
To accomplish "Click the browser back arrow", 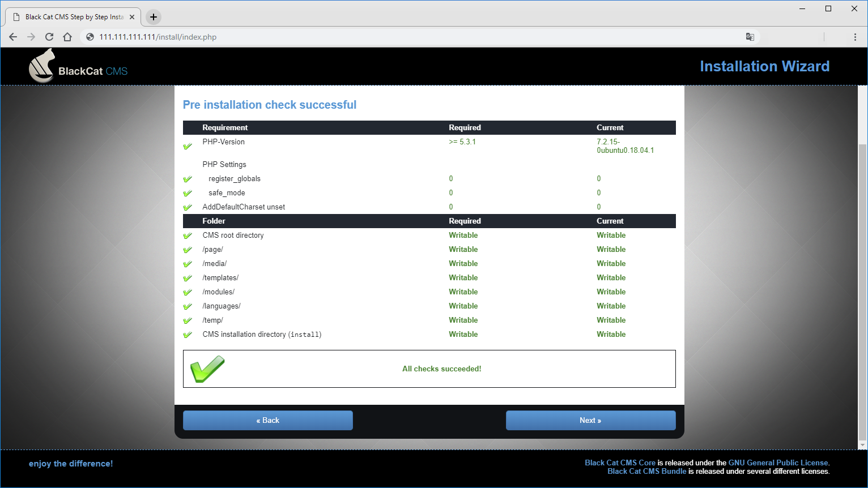I will pyautogui.click(x=13, y=37).
